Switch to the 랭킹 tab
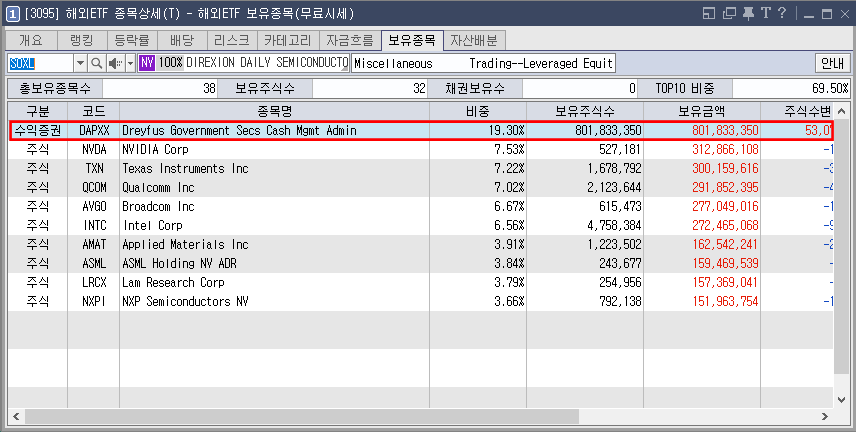This screenshot has width=856, height=432. point(82,40)
